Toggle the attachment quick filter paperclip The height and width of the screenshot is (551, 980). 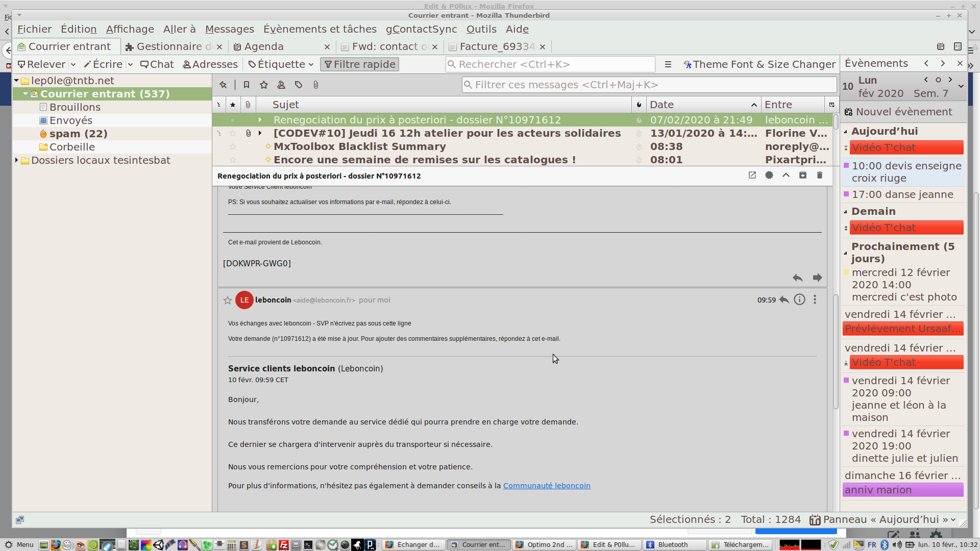tap(316, 85)
